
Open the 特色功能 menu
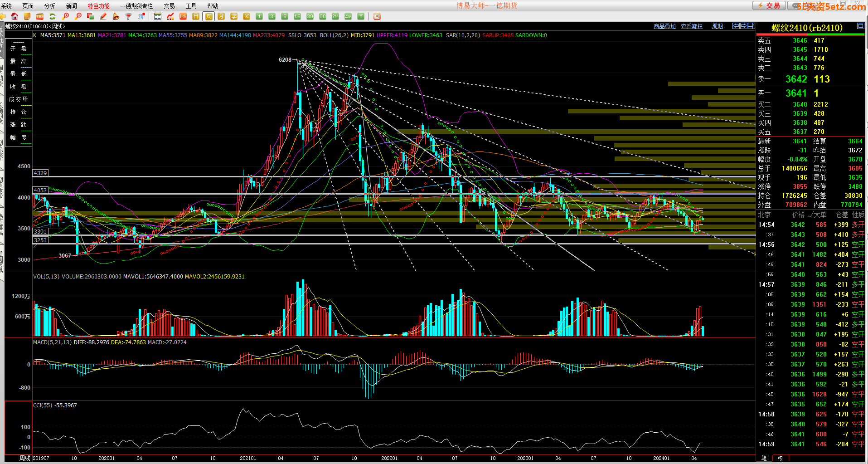(98, 6)
